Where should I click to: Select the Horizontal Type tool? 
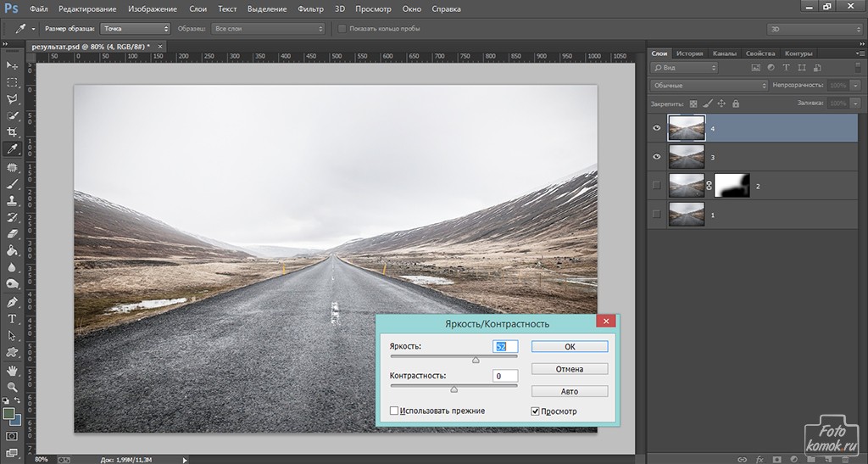click(x=12, y=319)
